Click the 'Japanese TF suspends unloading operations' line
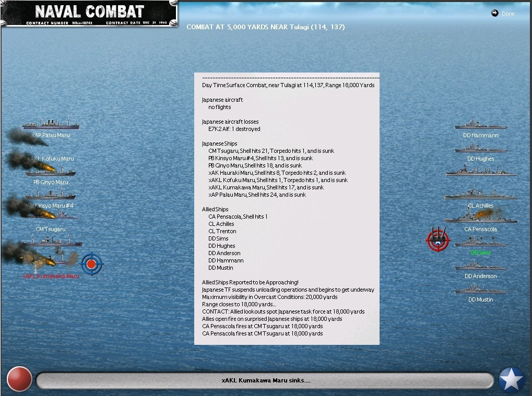Screen dimensions: 532x396 click(288, 290)
